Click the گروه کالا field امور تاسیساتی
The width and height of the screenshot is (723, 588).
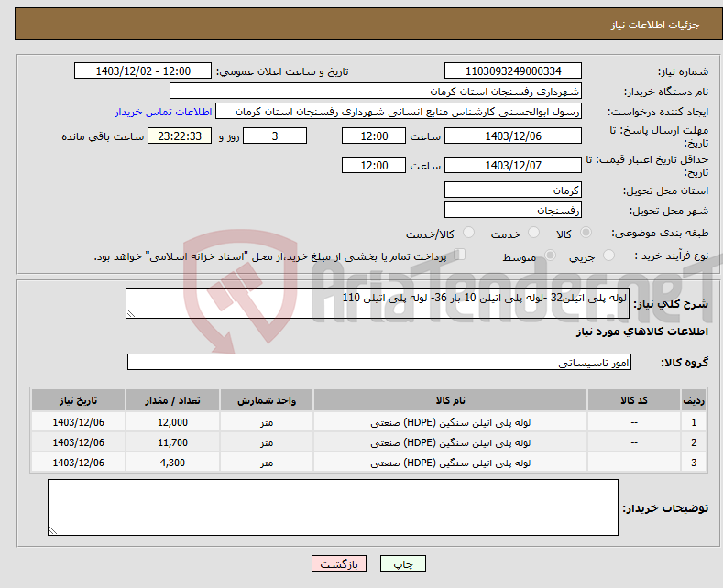coord(379,362)
